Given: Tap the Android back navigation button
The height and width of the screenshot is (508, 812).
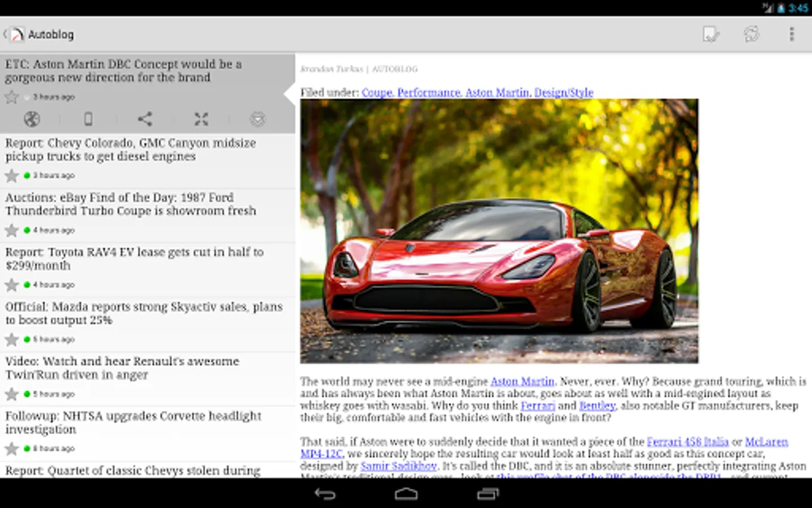Looking at the screenshot, I should pyautogui.click(x=325, y=494).
